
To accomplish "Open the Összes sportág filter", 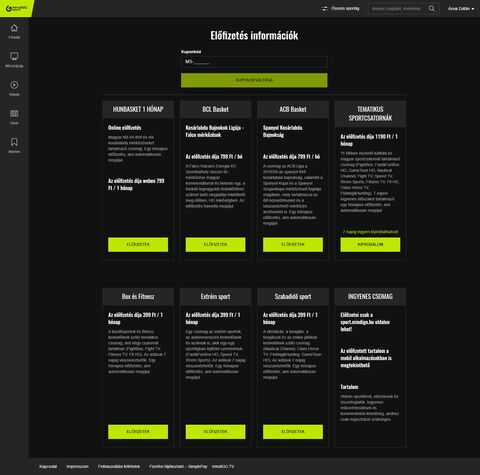I will point(341,9).
